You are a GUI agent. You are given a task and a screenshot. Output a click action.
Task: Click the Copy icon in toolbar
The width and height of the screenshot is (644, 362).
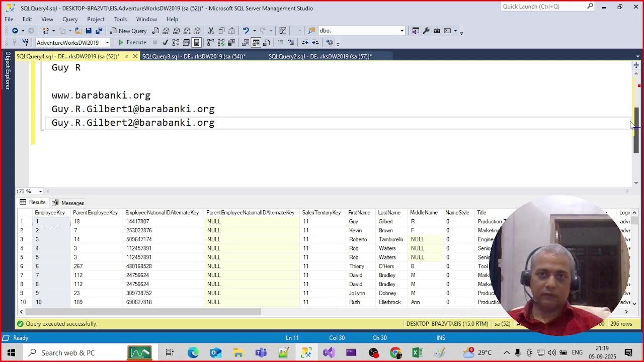[221, 31]
